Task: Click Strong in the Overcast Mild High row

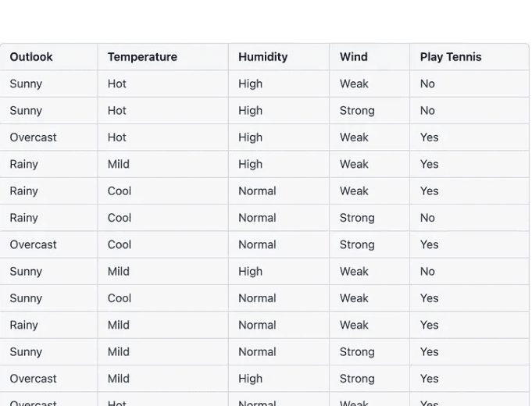Action: click(357, 379)
